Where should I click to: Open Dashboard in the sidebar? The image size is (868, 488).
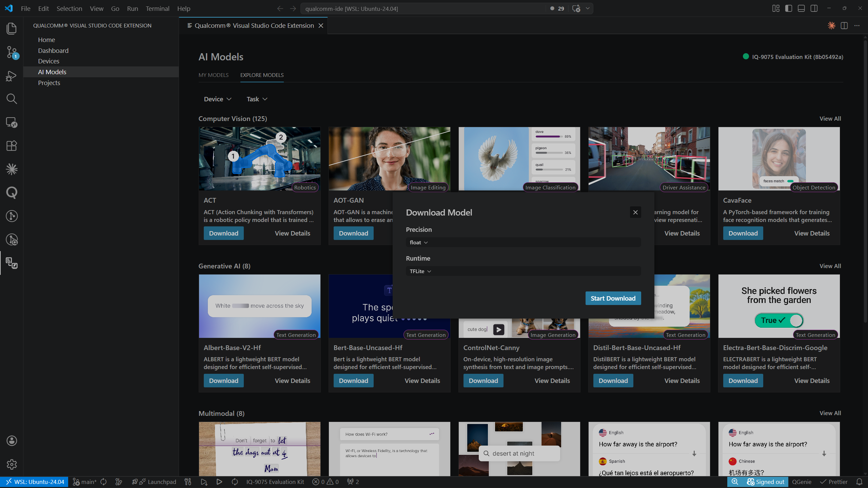tap(101, 50)
